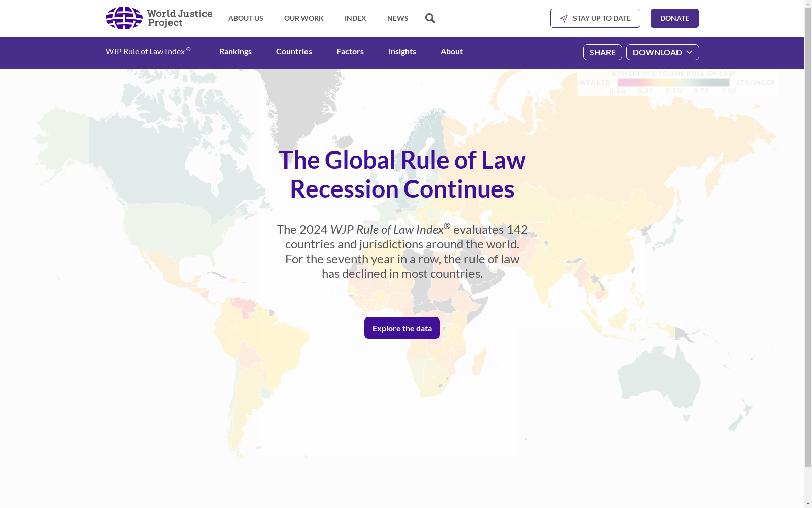Expand the DOWNLOAD dropdown
812x508 pixels.
(663, 52)
